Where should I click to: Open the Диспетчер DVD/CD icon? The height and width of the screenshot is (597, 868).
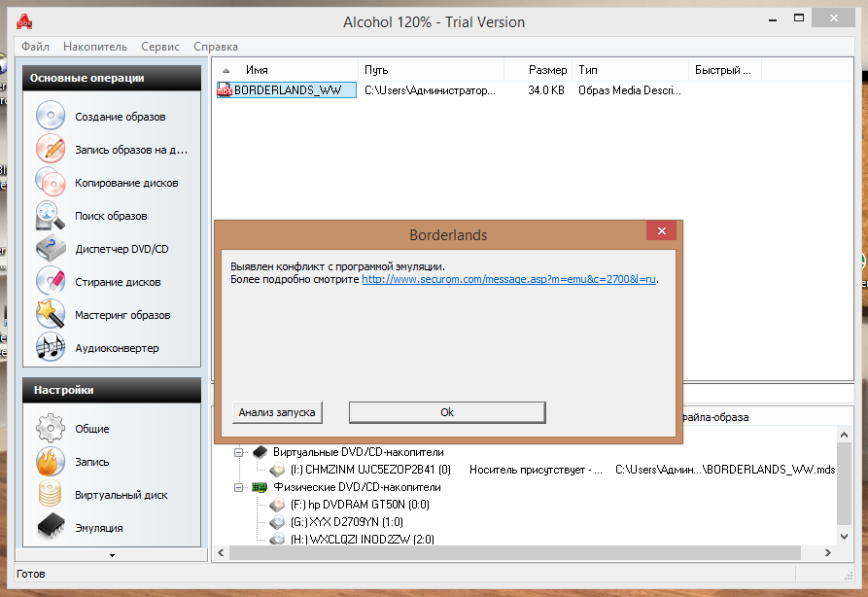pyautogui.click(x=51, y=248)
